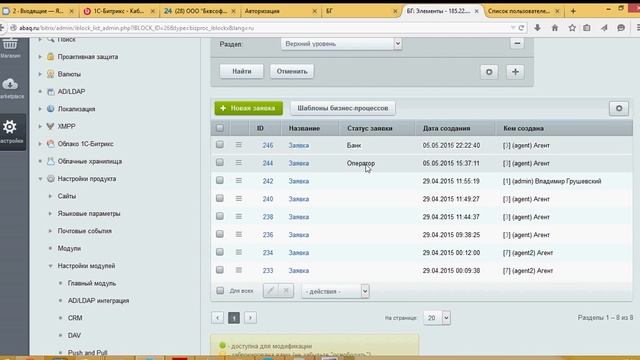Viewport: 640px width, 360px height.
Task: Open the browser bookmarks list icon
Action: pyautogui.click(x=587, y=28)
